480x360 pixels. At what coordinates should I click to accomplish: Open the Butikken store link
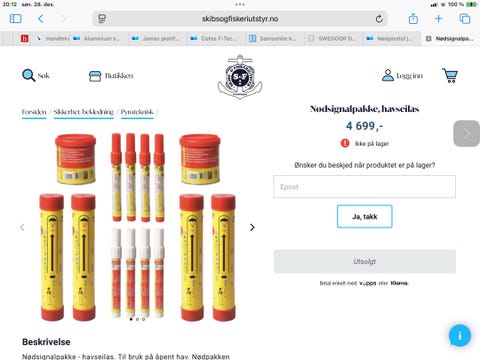click(111, 76)
